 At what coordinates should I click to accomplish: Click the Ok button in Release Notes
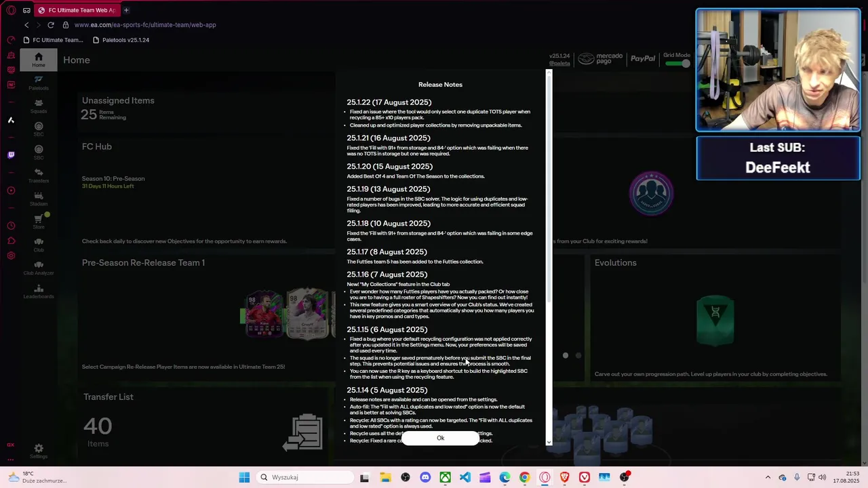click(x=440, y=438)
